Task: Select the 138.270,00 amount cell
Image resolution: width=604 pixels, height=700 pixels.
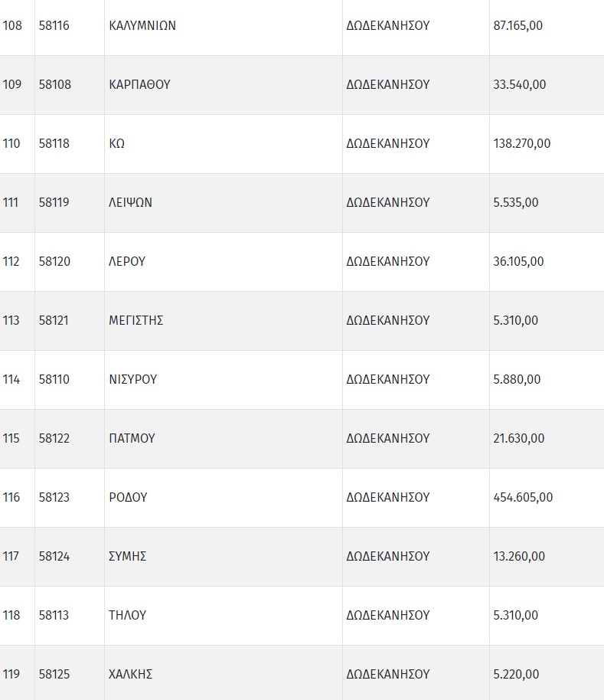Action: [522, 143]
